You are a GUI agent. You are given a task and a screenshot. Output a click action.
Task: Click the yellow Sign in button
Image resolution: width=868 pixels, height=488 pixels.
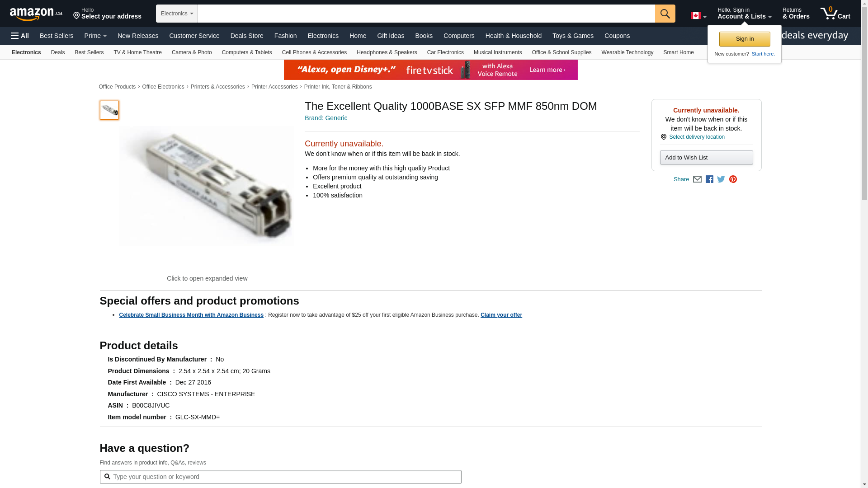coord(745,39)
